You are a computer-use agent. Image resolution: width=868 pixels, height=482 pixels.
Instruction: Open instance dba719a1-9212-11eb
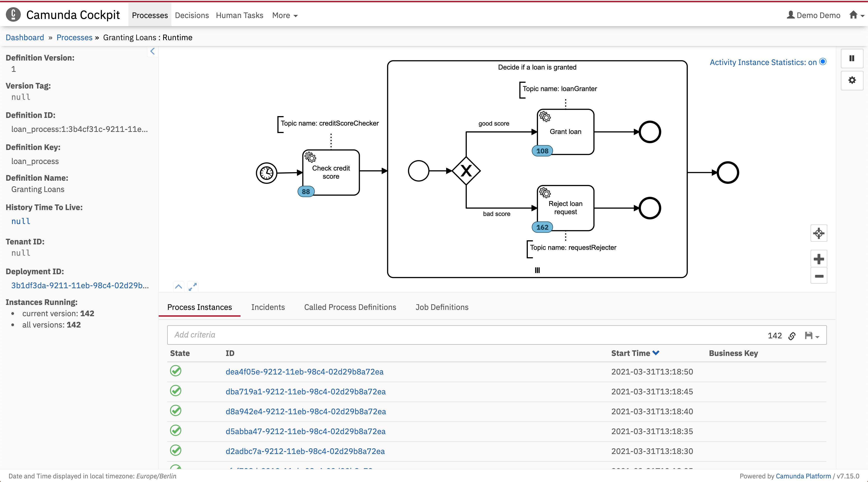(x=305, y=391)
